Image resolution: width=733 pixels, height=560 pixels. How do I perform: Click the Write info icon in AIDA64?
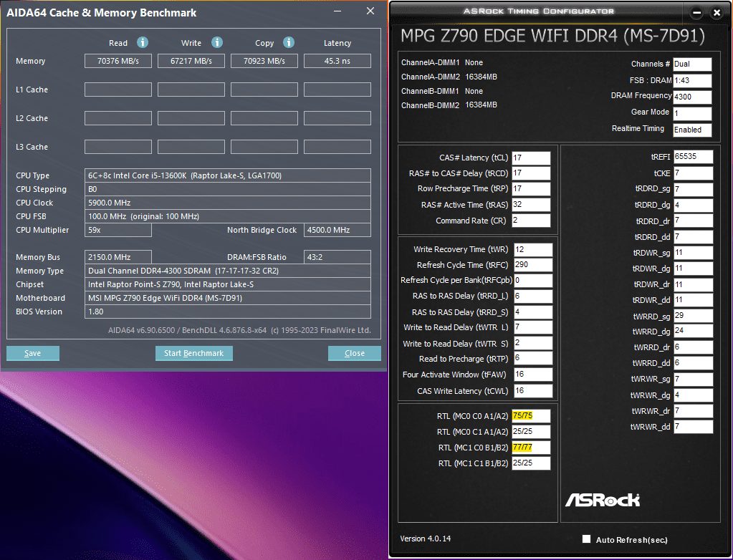click(217, 42)
